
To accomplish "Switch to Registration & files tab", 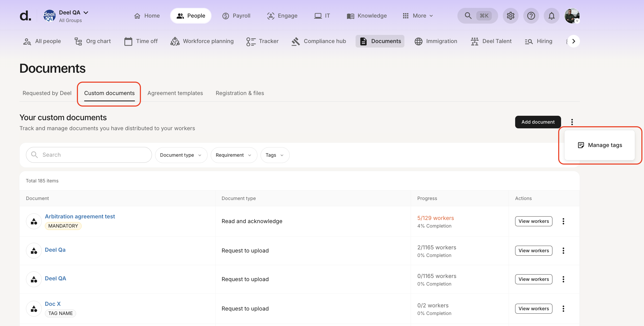I will tap(240, 93).
